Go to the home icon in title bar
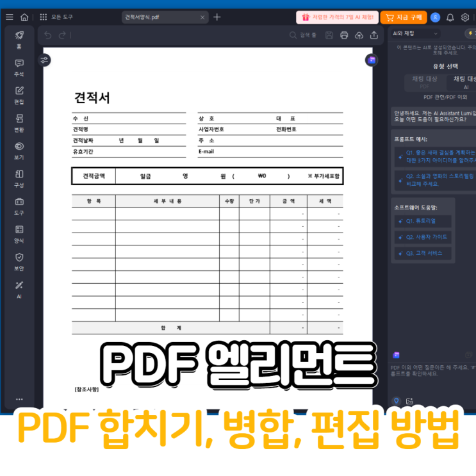Viewport: 476px width, 476px height. point(24,17)
